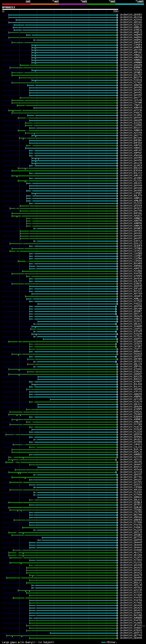Viewport: 146px width, 644px height.
Task: Select label UniRef100_P24006
Action: (x=131, y=80)
